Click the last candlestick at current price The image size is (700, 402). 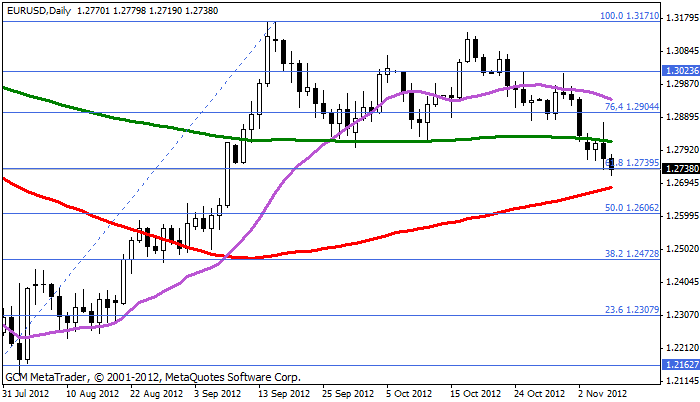612,163
